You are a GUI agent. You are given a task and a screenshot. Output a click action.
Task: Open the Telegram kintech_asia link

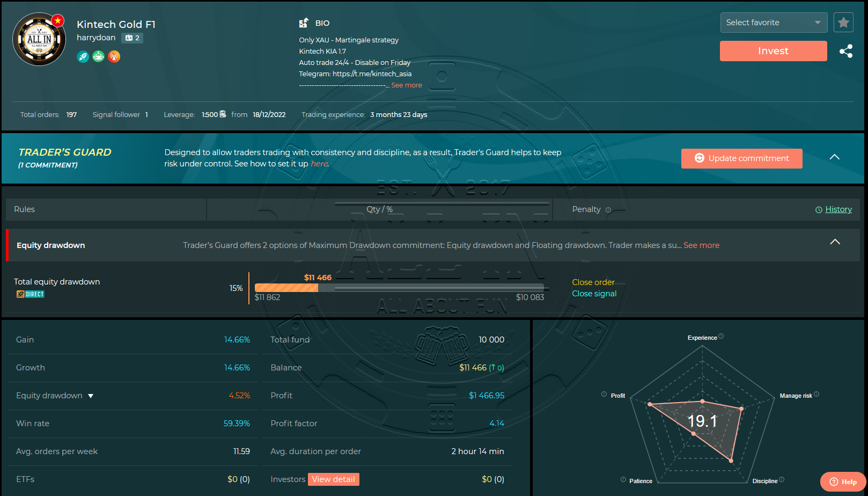pos(372,74)
